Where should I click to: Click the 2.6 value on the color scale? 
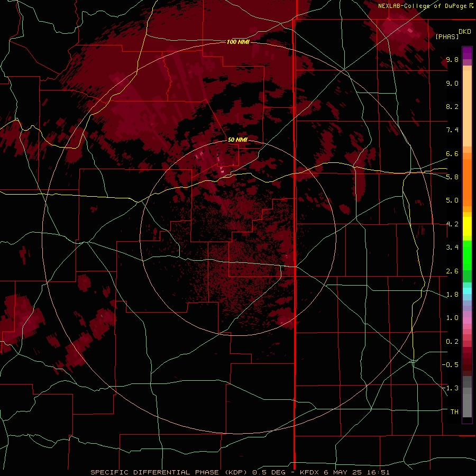tap(452, 271)
